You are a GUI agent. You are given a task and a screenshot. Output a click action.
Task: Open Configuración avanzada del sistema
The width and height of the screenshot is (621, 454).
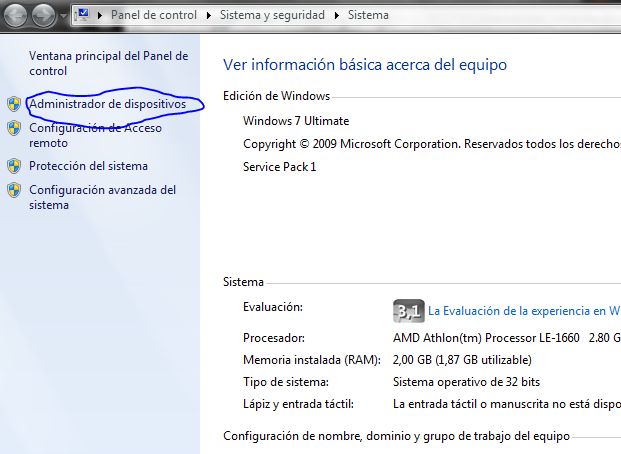(x=102, y=197)
